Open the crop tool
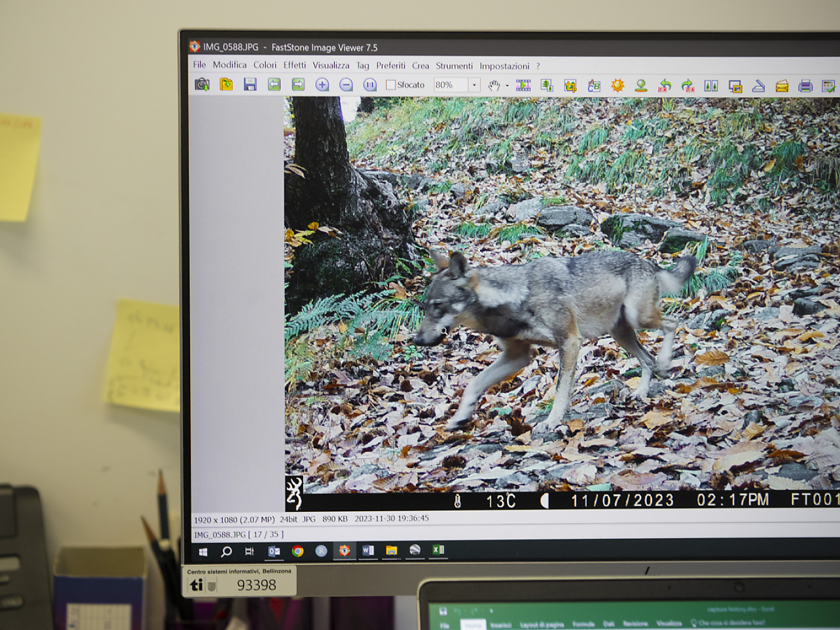This screenshot has height=630, width=840. coord(571,85)
